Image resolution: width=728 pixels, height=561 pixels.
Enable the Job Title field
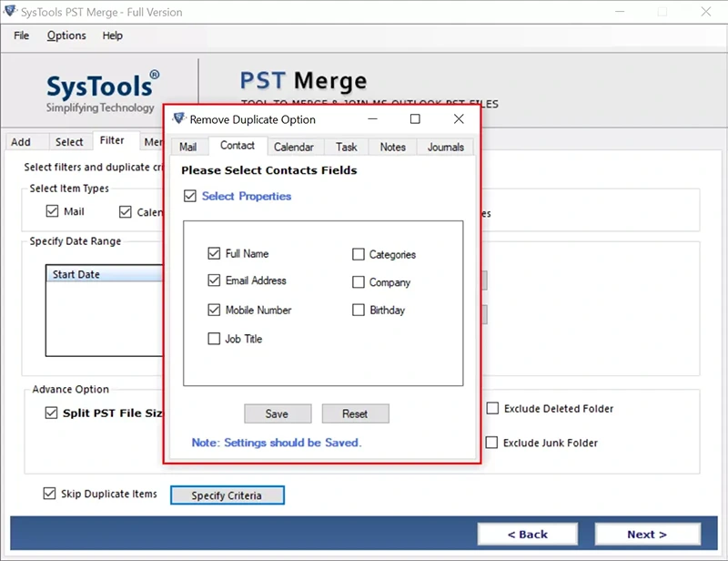pos(214,339)
